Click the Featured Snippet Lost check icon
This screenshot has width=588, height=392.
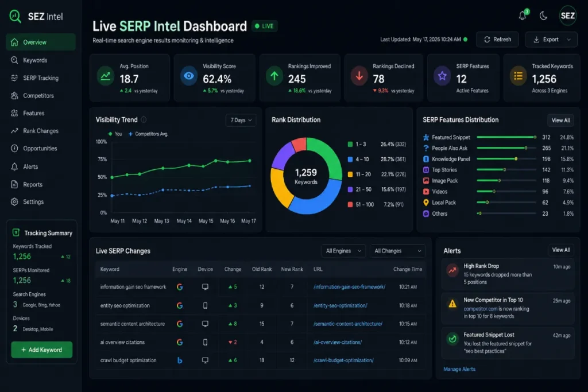click(452, 339)
